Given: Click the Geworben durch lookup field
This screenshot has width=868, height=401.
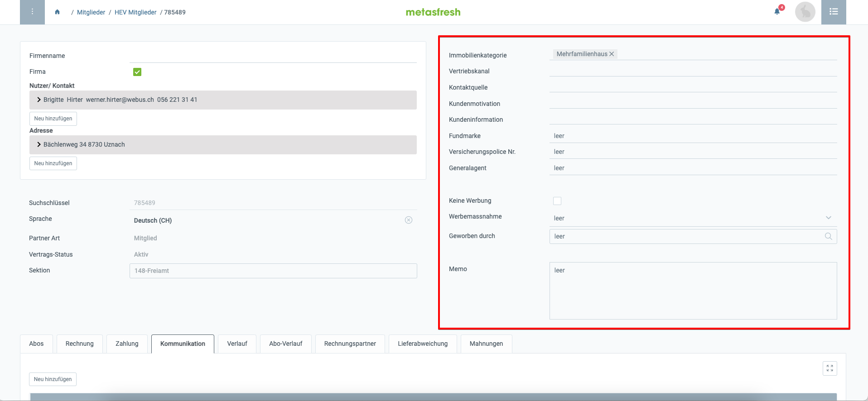Looking at the screenshot, I should [693, 236].
